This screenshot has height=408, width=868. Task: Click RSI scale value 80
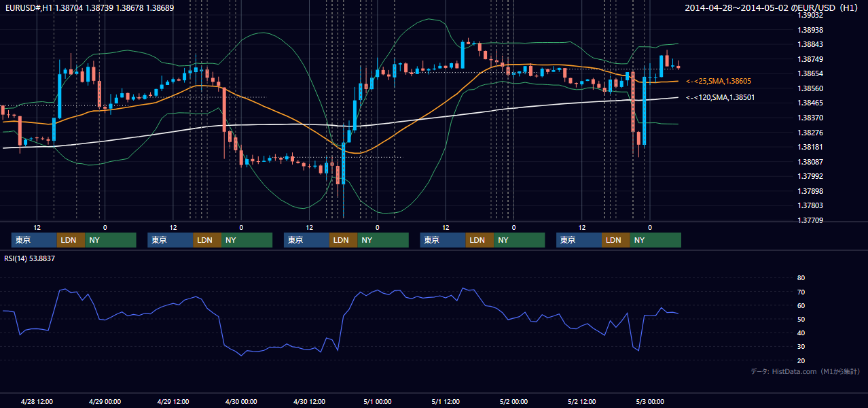tap(801, 278)
